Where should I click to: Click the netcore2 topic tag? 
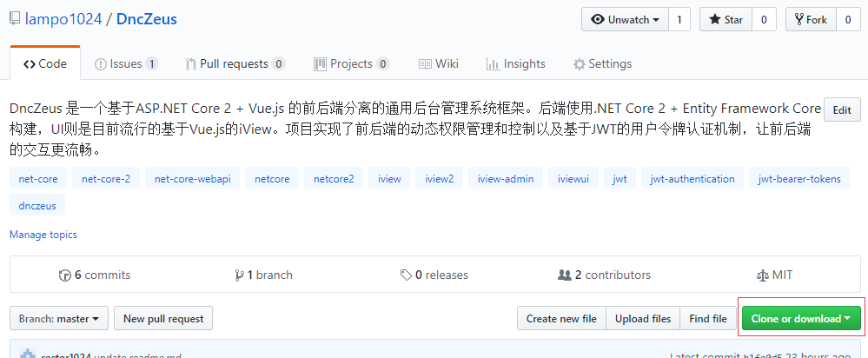coord(334,179)
